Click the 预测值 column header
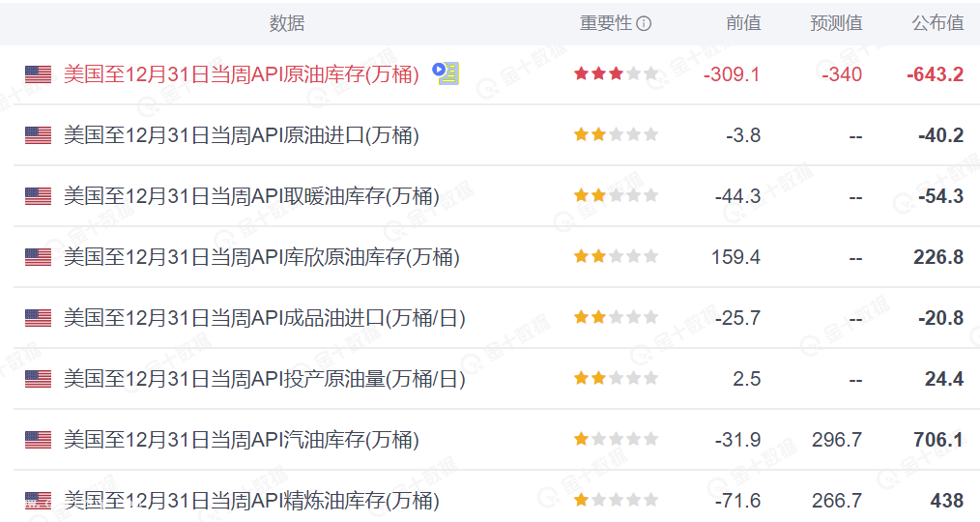The height and width of the screenshot is (522, 980). (x=836, y=24)
